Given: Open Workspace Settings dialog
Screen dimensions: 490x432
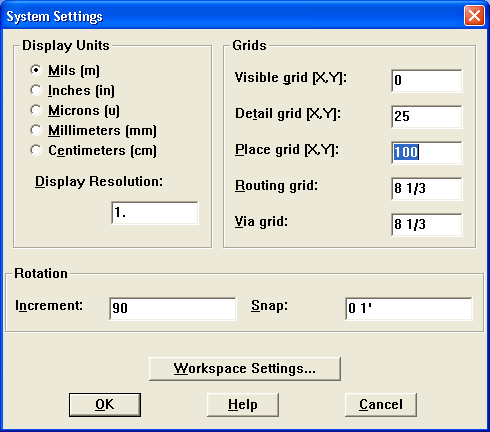Looking at the screenshot, I should (245, 369).
